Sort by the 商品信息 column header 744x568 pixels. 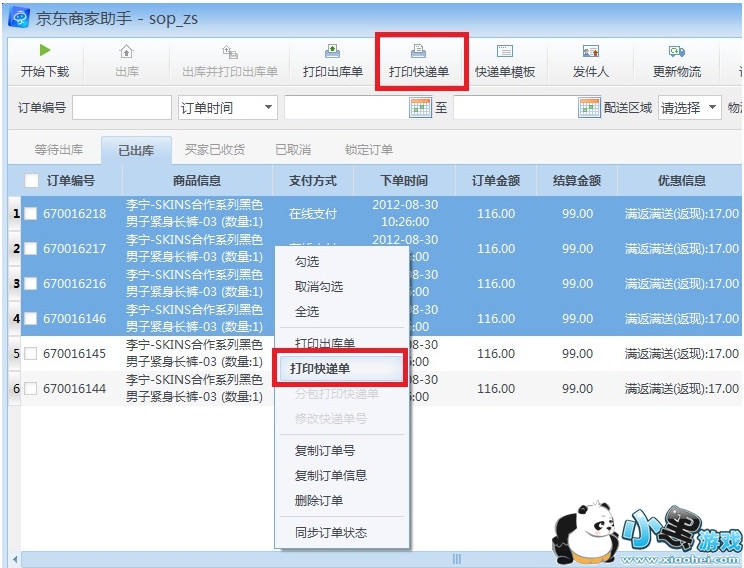[197, 181]
